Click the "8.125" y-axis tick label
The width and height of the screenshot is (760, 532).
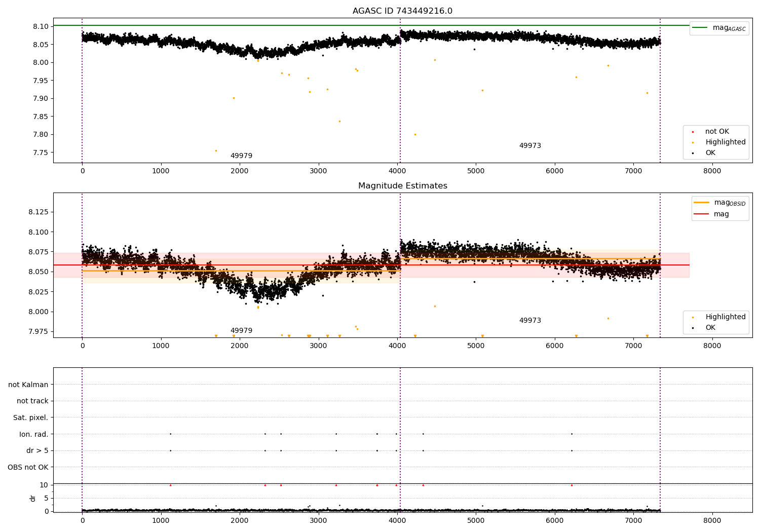point(39,212)
